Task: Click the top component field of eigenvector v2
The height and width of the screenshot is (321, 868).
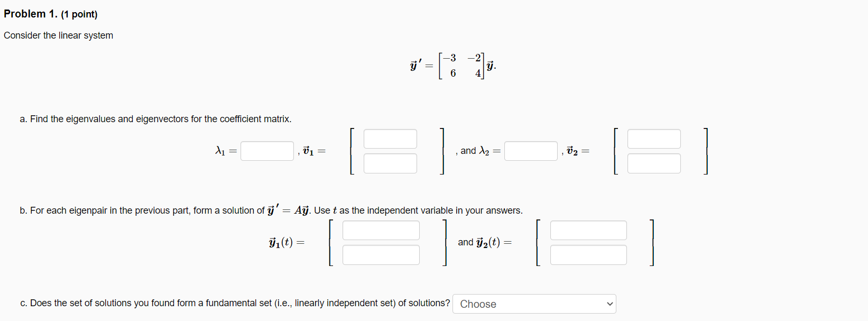Action: coord(653,139)
